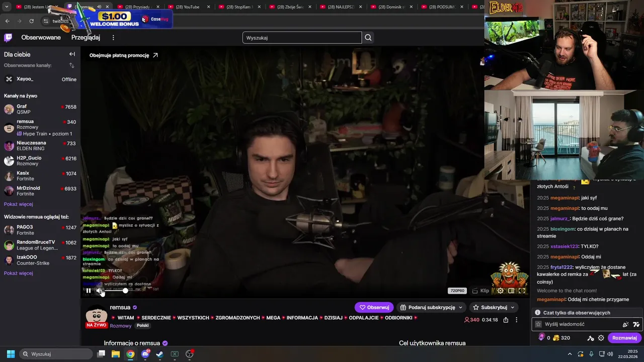The width and height of the screenshot is (644, 362).
Task: Open the chat settings gear
Action: 601,338
